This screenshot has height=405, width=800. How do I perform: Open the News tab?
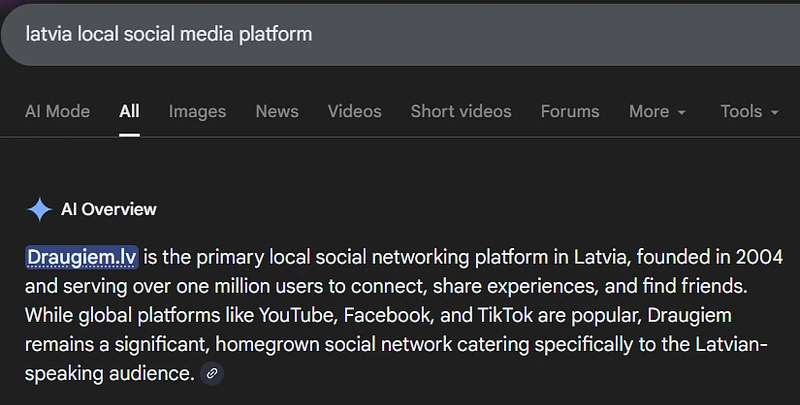(277, 111)
